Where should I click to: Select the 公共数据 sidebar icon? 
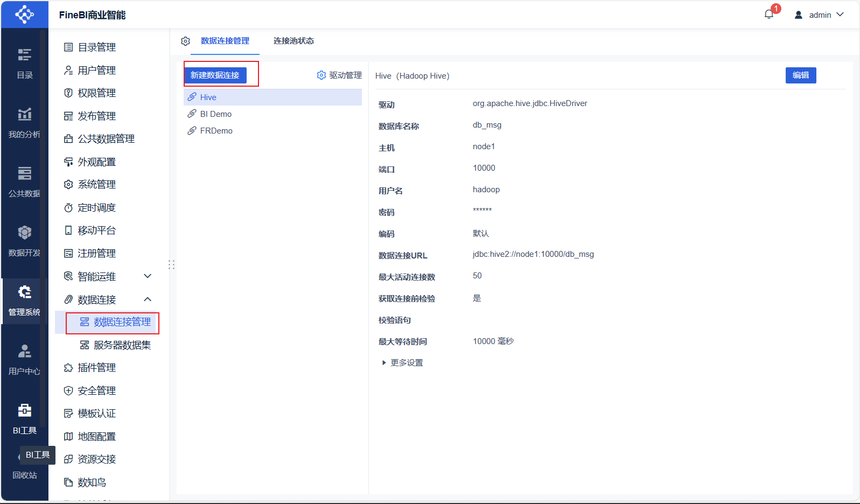point(24,181)
